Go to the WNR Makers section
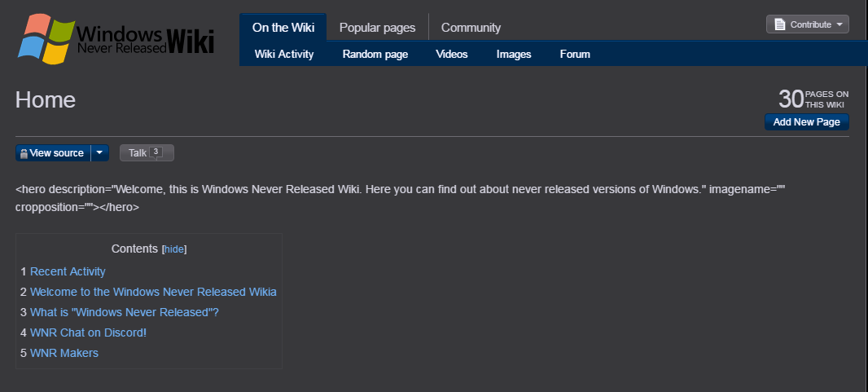The image size is (868, 392). coord(64,353)
